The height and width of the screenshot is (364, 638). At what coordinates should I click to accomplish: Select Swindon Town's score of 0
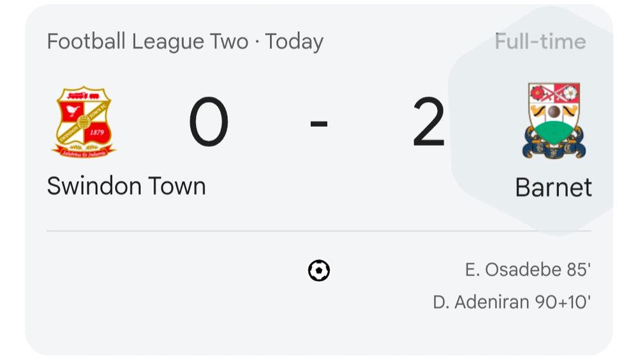209,122
